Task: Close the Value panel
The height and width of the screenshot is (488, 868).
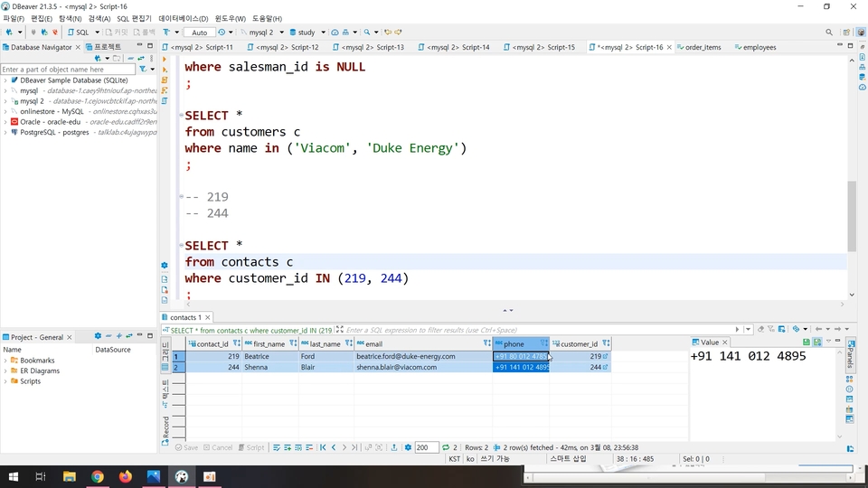Action: [x=724, y=343]
